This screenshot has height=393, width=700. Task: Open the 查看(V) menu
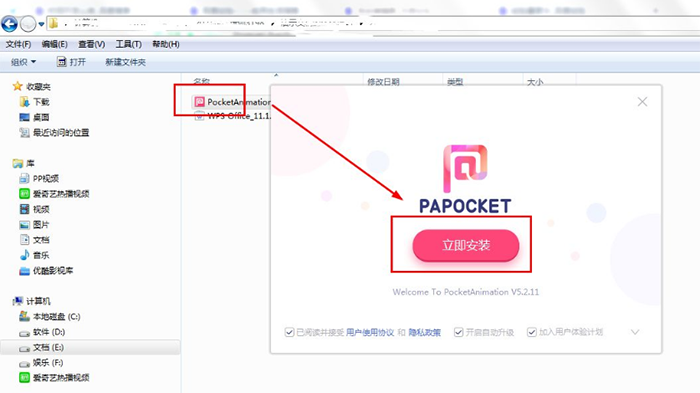[x=92, y=44]
